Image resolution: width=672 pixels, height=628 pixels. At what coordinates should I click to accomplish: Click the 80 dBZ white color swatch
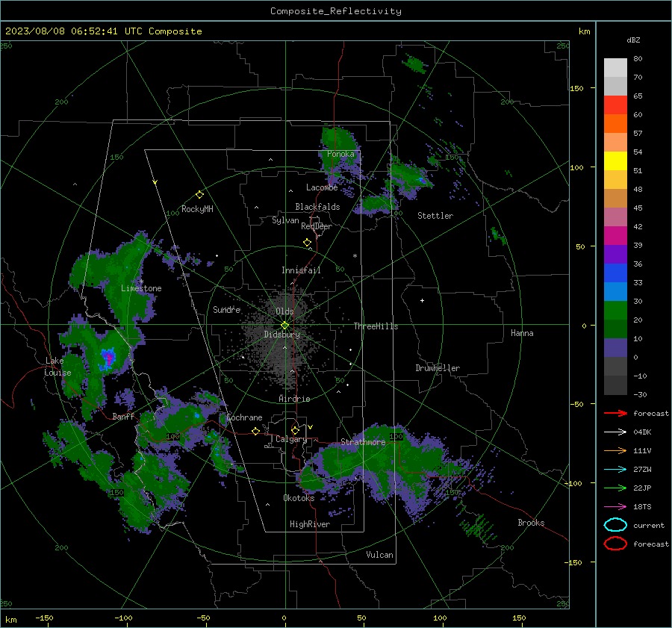pos(615,68)
